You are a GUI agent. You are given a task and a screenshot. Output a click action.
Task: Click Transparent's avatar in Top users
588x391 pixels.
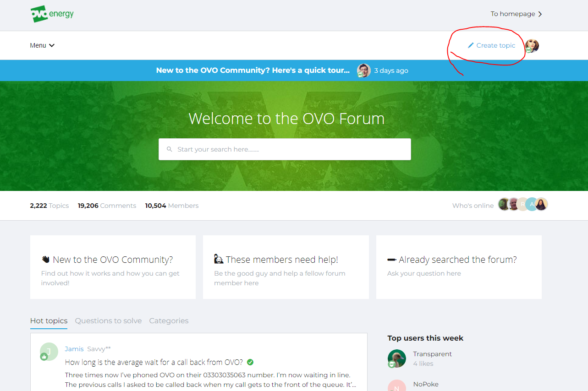click(397, 358)
